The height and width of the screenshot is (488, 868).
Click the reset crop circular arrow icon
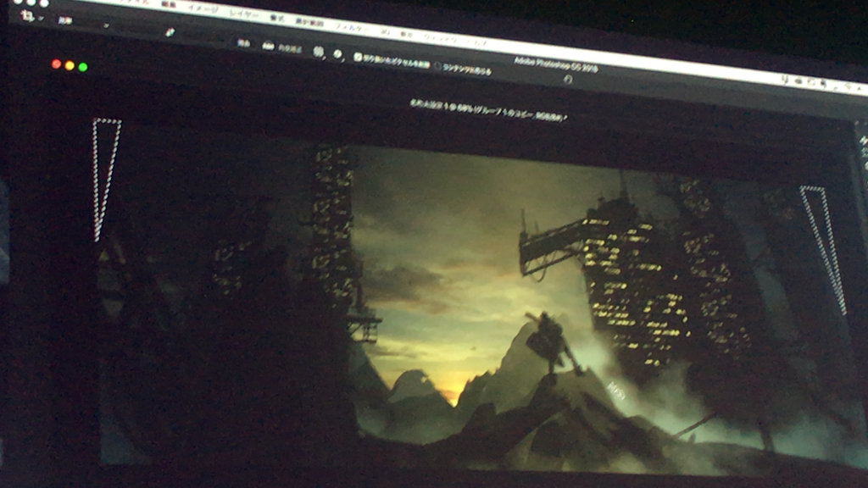pyautogui.click(x=567, y=79)
